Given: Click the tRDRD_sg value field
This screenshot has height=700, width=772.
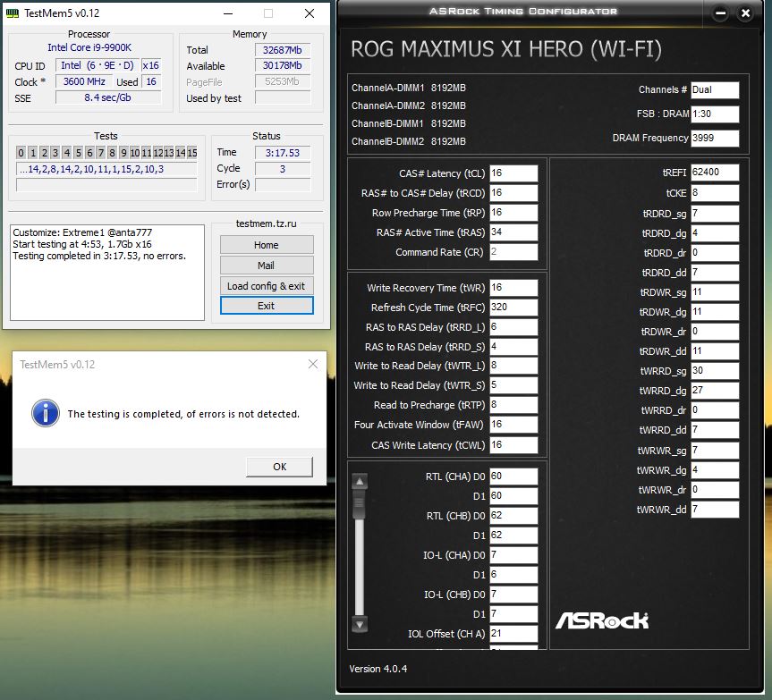Looking at the screenshot, I should [715, 214].
